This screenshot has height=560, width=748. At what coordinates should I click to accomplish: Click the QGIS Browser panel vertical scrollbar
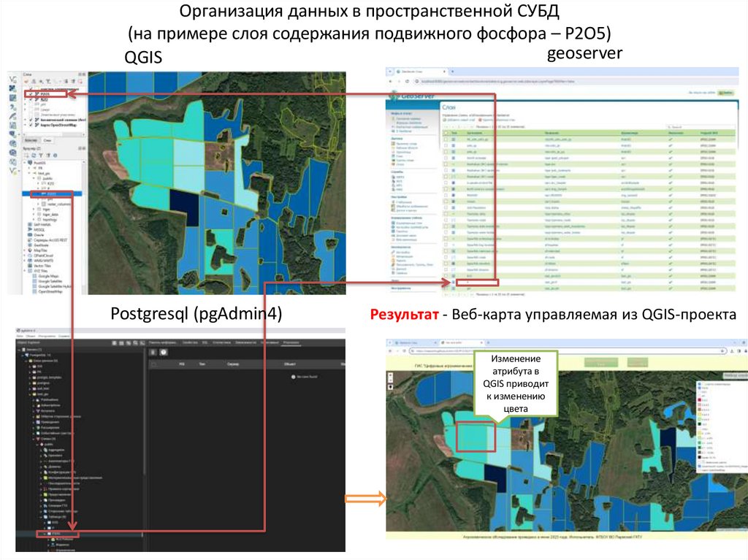pyautogui.click(x=84, y=228)
